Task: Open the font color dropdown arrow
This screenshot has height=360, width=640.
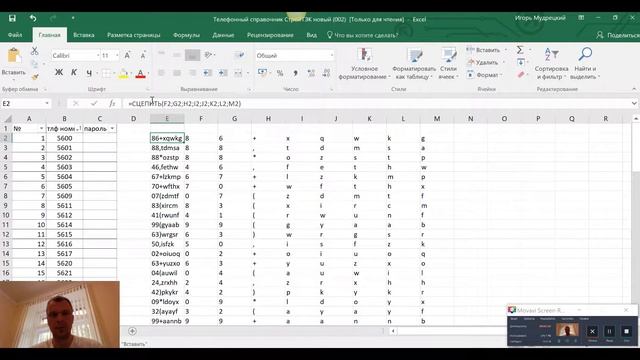Action: [x=148, y=73]
